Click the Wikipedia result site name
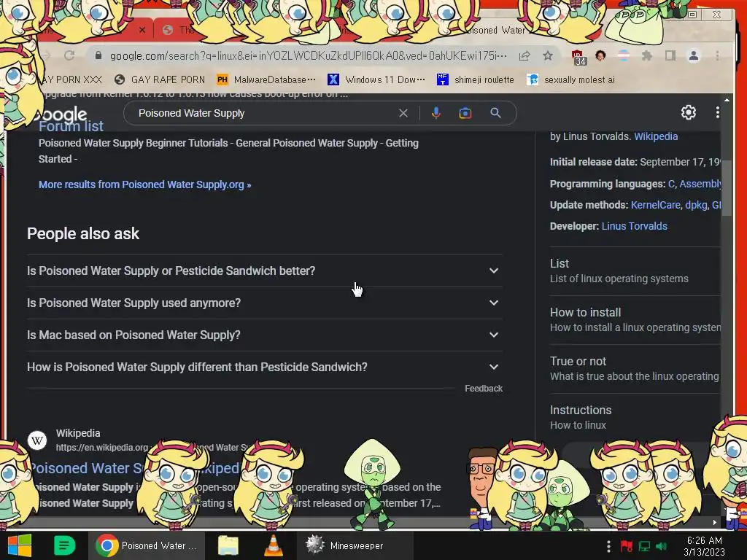The width and height of the screenshot is (747, 560). point(78,433)
